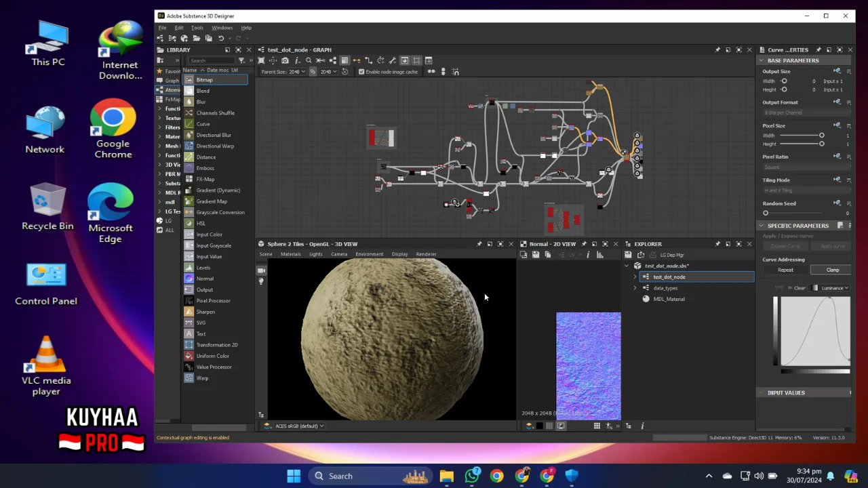Click the save icon in 2D view toolbar
The height and width of the screenshot is (488, 868).
click(x=536, y=255)
